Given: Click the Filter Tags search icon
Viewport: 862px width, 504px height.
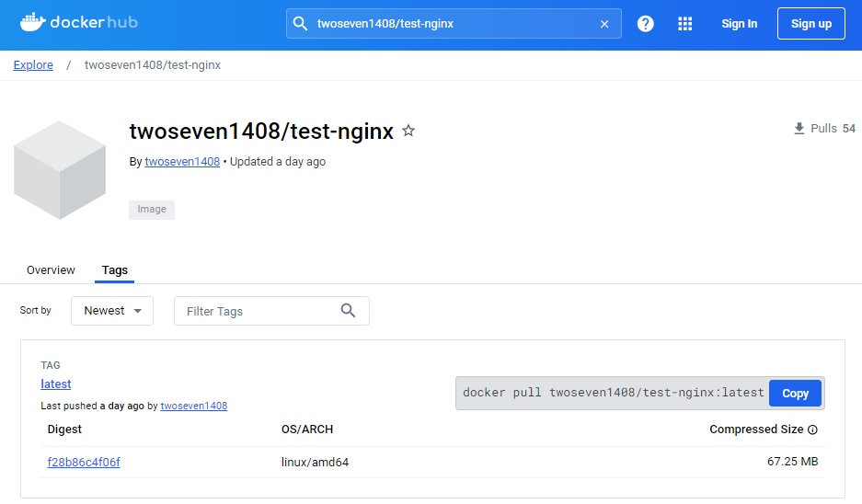Looking at the screenshot, I should 348,311.
